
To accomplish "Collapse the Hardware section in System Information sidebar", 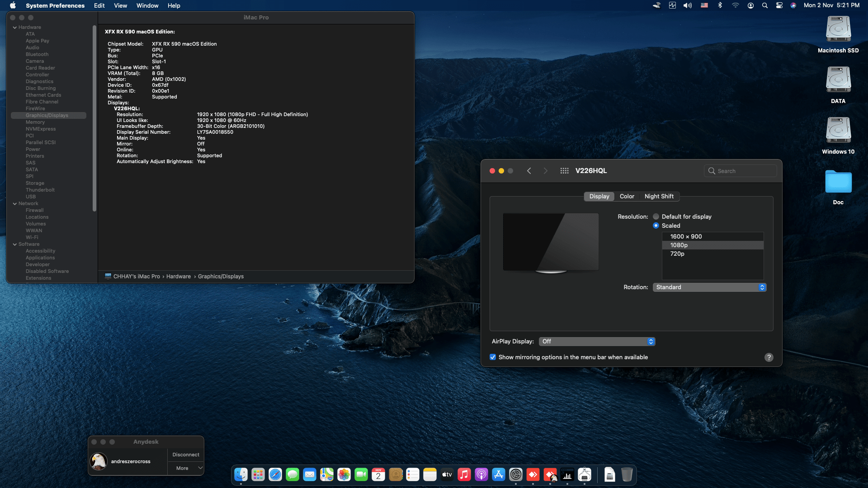I will click(x=15, y=27).
